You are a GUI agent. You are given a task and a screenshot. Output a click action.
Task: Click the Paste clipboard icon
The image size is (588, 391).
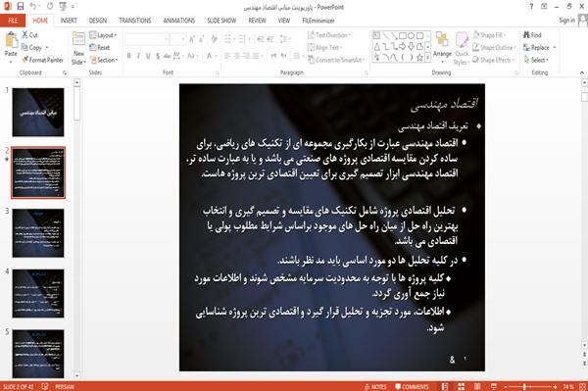(11, 40)
